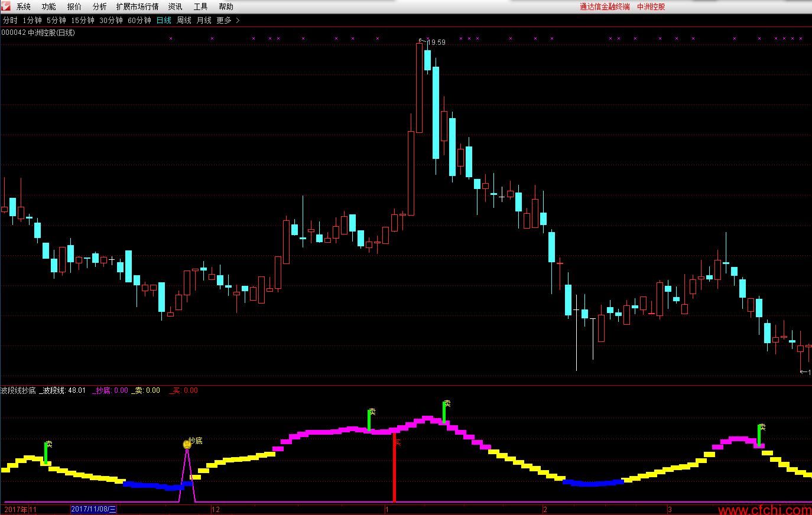Click the 波段线抄底 indicator name

click(x=18, y=390)
